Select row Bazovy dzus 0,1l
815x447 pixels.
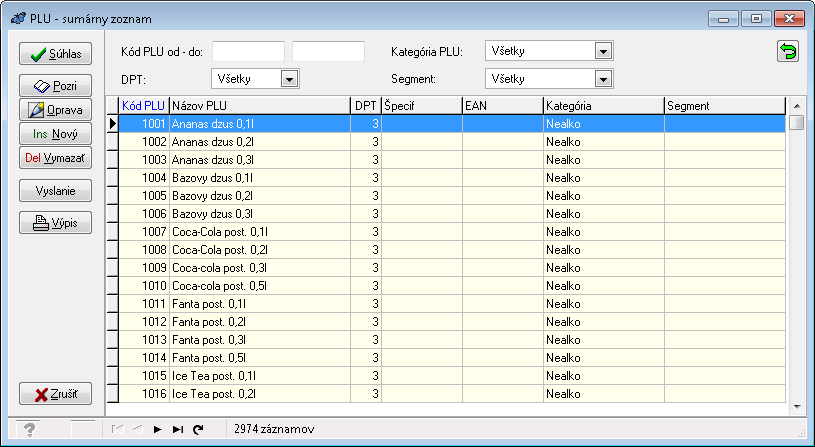point(452,178)
